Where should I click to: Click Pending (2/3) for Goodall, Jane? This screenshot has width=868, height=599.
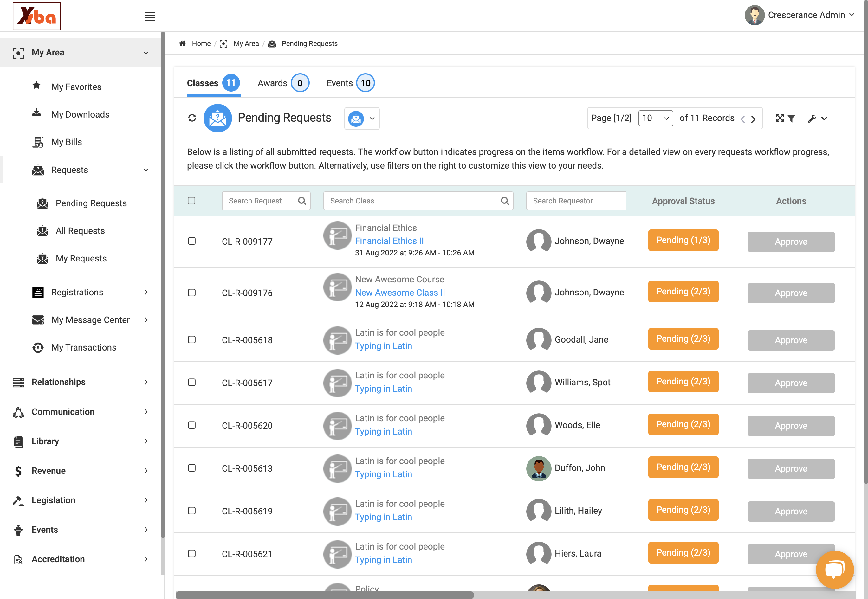point(683,339)
